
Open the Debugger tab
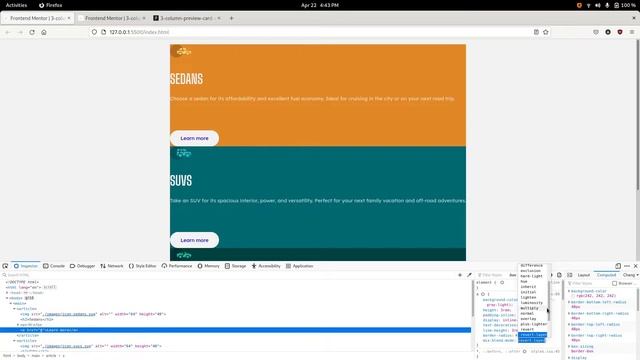pos(82,266)
